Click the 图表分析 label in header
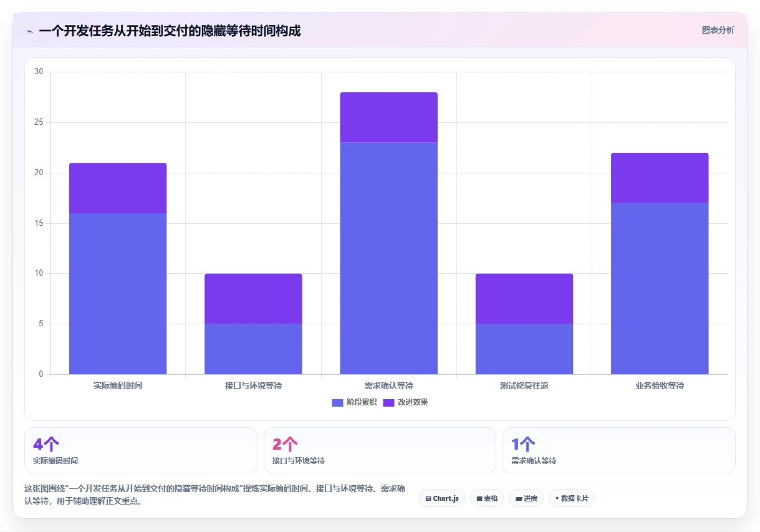Image resolution: width=760 pixels, height=532 pixels. point(718,30)
